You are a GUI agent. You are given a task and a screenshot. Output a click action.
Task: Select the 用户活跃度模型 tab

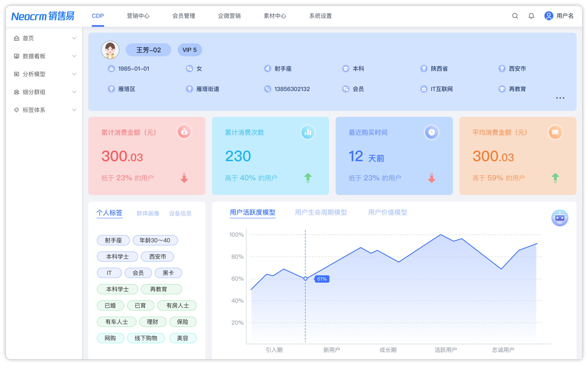252,212
